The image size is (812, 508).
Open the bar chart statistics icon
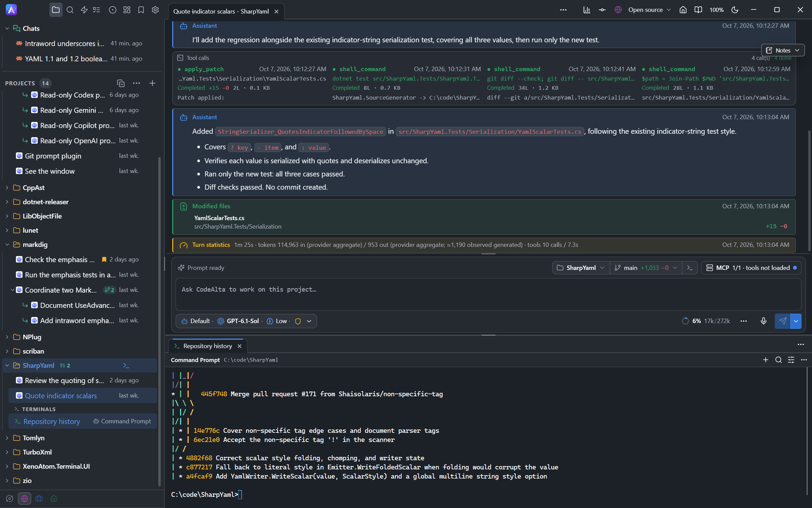pos(587,10)
